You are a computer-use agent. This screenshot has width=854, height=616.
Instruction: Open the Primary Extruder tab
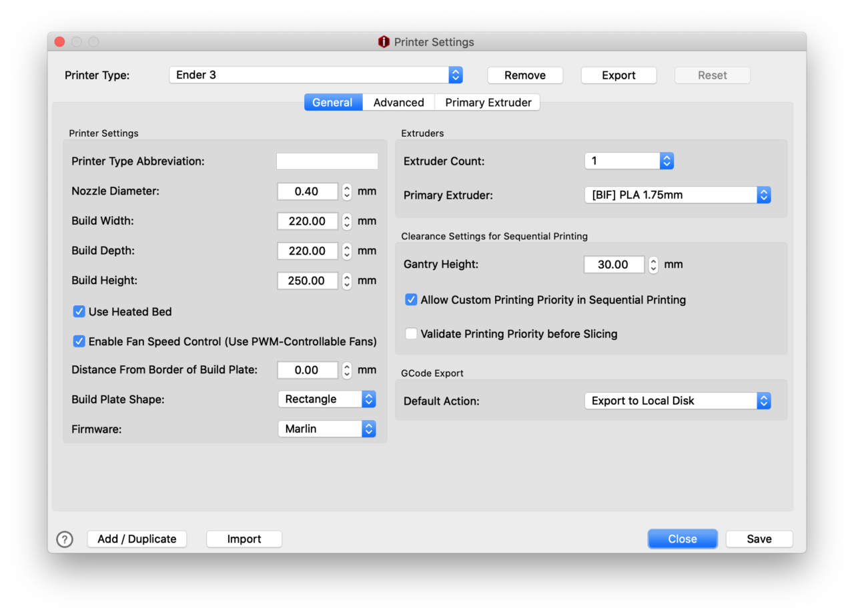[488, 103]
